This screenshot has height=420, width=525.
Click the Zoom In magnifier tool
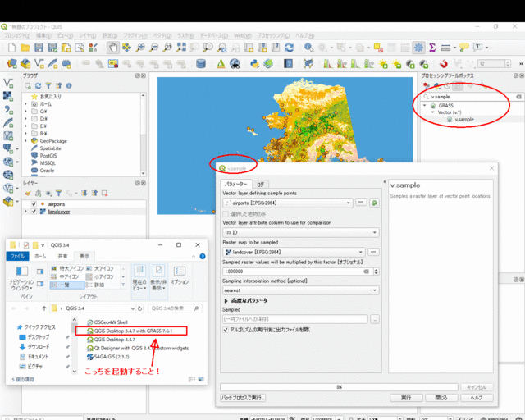point(140,48)
